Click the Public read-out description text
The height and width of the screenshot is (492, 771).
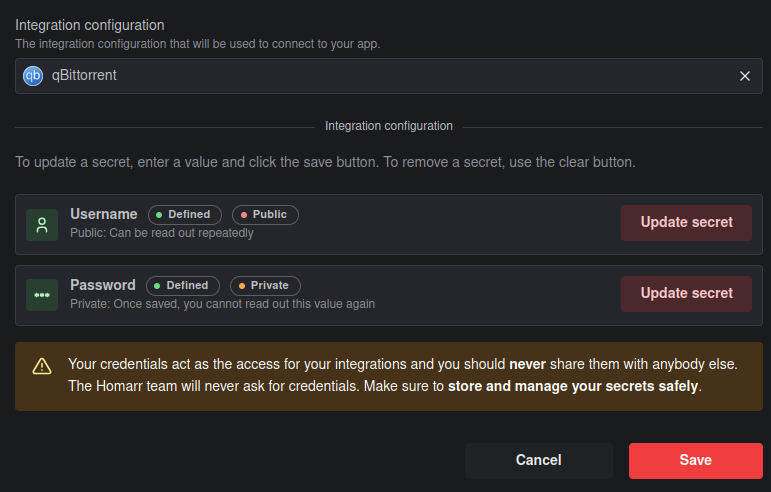point(162,234)
